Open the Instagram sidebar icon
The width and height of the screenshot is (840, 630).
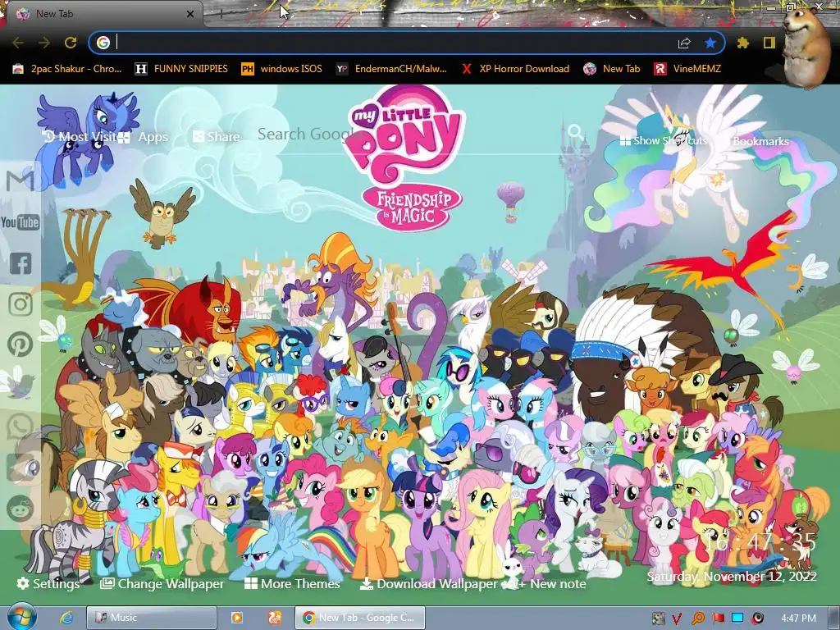click(21, 304)
